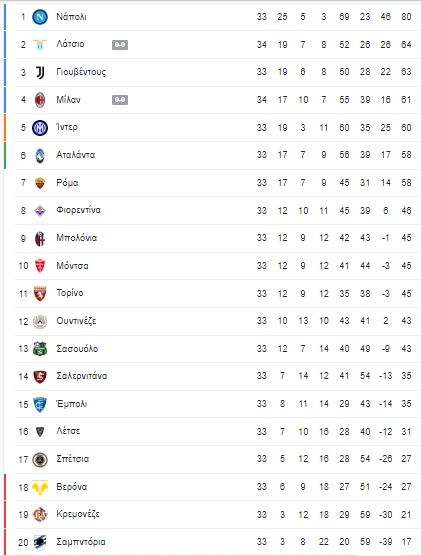Click the AC Milan crest icon
The width and height of the screenshot is (421, 556).
(40, 100)
